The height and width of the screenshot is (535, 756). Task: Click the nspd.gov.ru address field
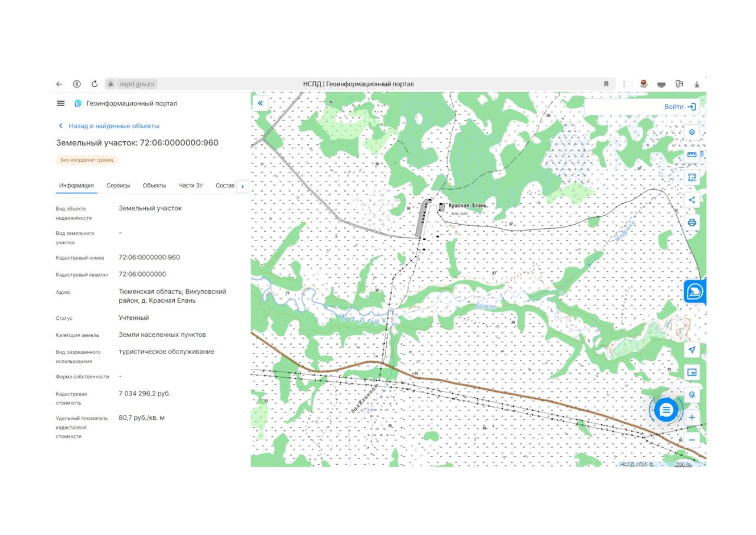(136, 84)
